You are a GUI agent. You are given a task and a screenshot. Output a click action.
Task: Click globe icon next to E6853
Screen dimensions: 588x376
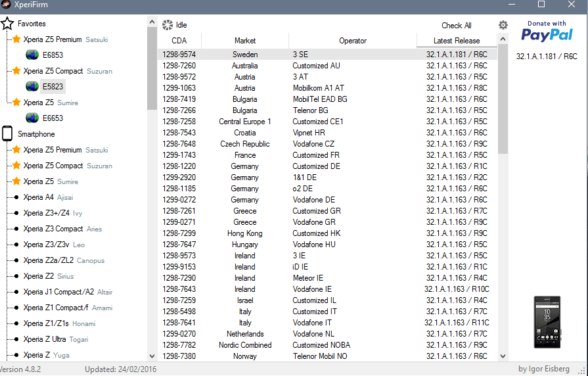pos(32,55)
